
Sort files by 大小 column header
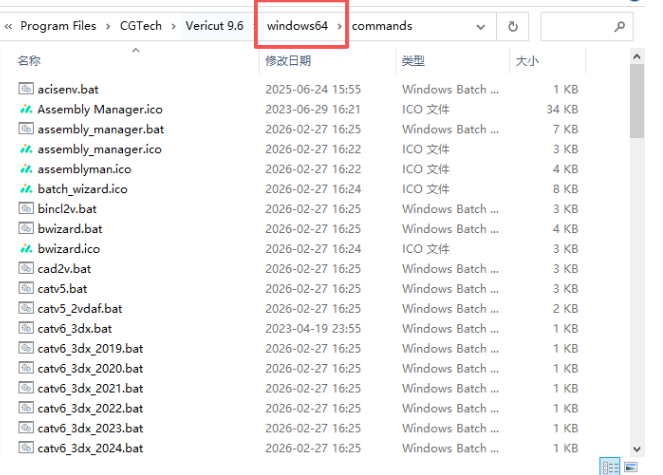pos(526,61)
